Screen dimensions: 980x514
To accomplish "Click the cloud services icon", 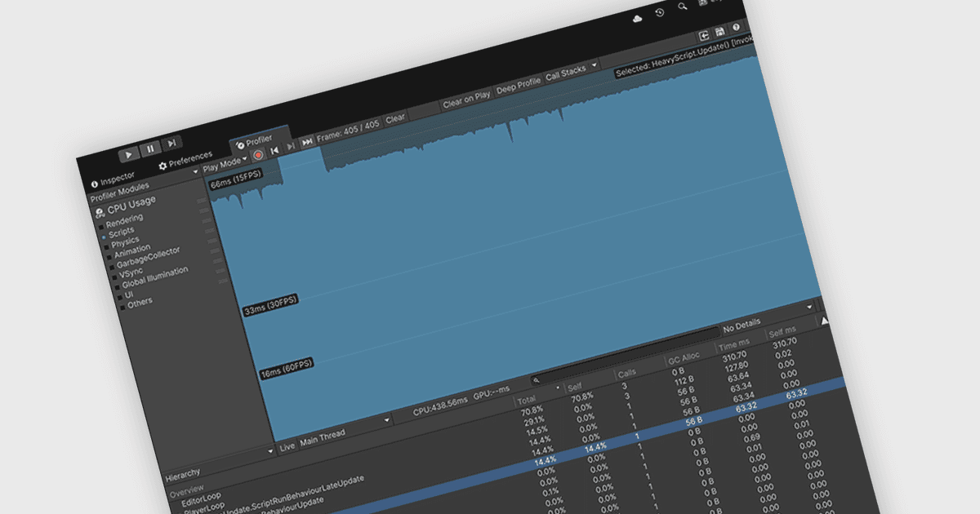I will (638, 18).
